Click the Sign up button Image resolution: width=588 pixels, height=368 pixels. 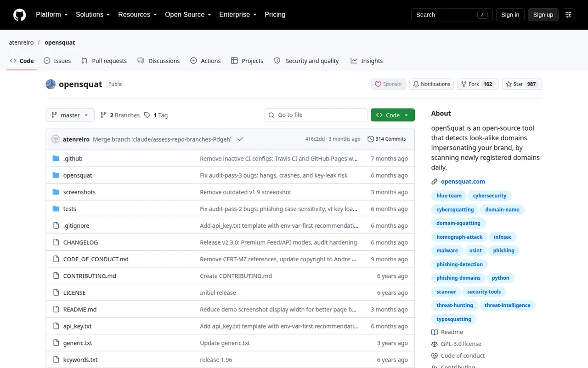(x=543, y=15)
